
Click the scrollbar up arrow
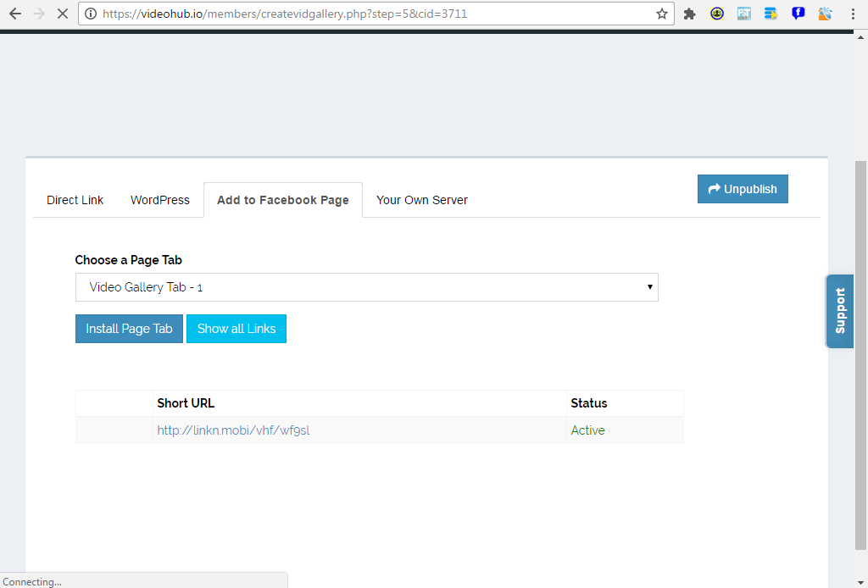point(860,37)
